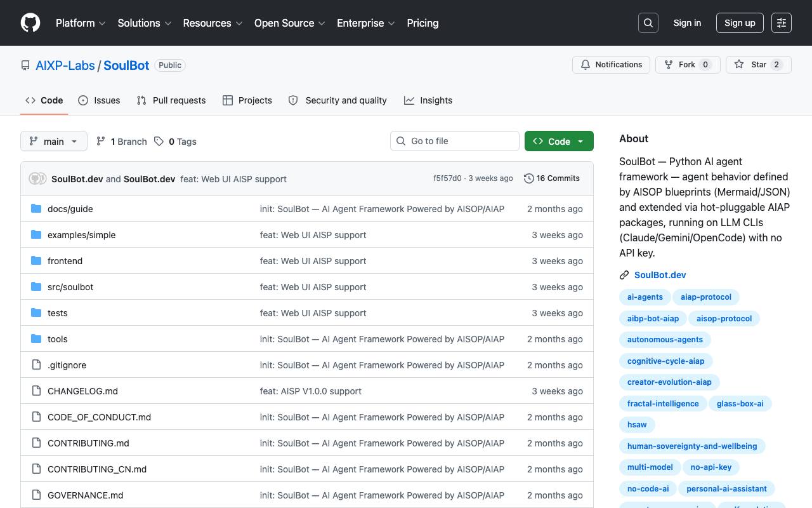Click the clock icon beside 16 Commits

529,178
